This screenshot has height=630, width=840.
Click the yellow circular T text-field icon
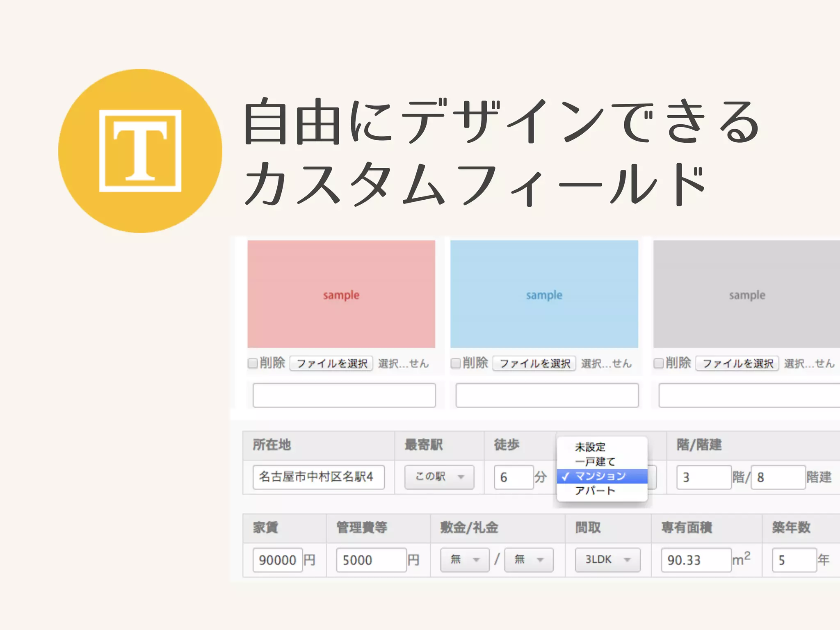pos(140,151)
